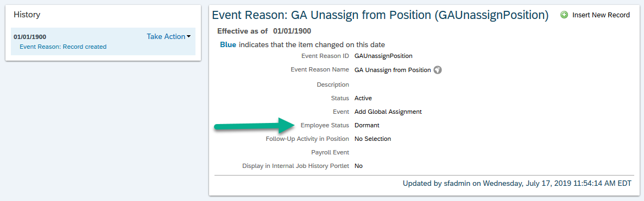644x201 pixels.
Task: Click the Active status value
Action: click(363, 98)
